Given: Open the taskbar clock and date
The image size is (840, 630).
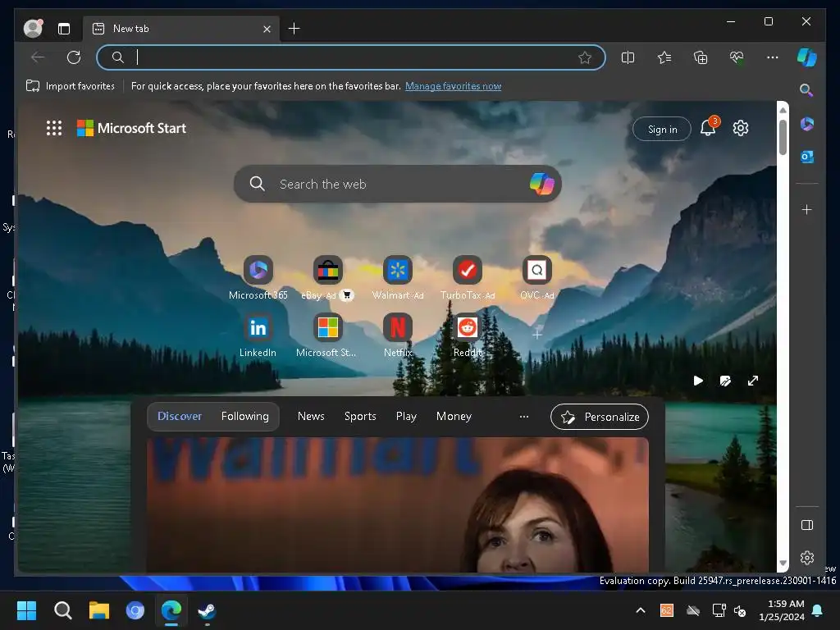Looking at the screenshot, I should click(782, 610).
